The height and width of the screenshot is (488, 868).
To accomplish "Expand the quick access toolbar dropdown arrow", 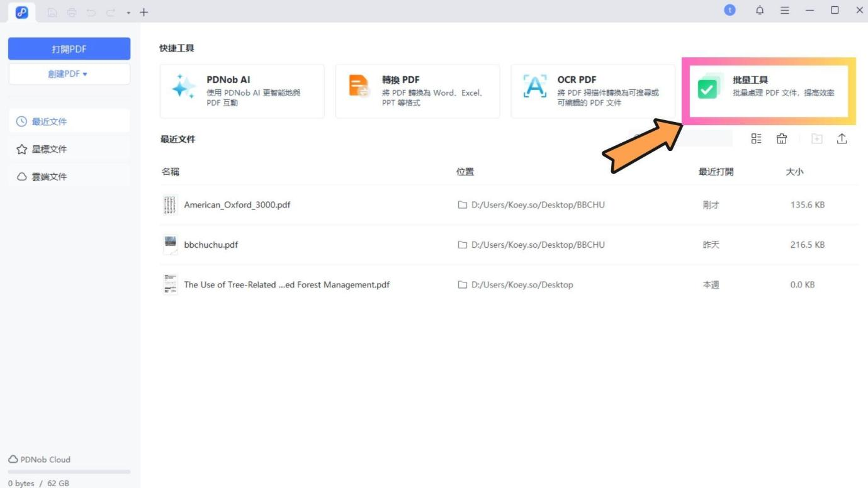I will tap(128, 13).
